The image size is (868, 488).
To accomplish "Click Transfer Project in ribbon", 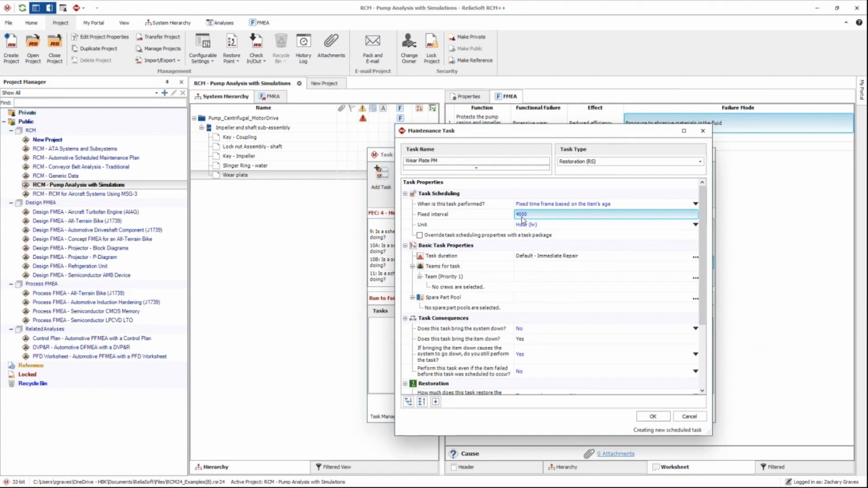I will pos(157,37).
